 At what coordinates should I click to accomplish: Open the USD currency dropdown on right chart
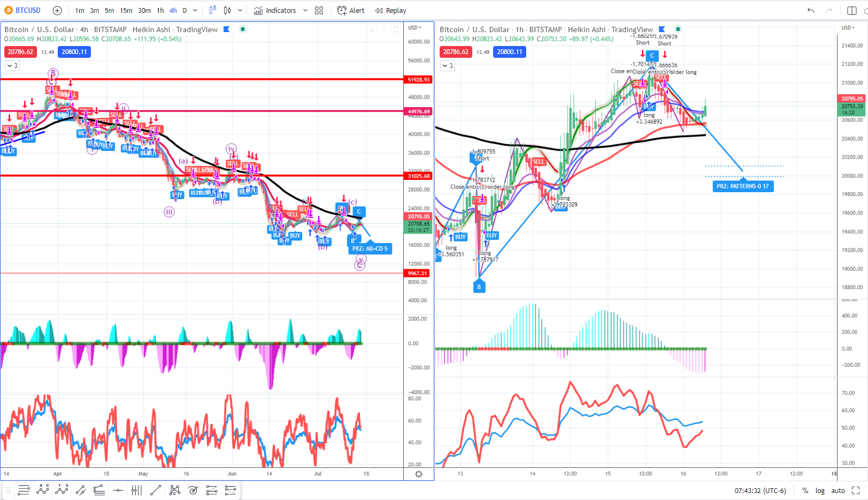tap(849, 28)
